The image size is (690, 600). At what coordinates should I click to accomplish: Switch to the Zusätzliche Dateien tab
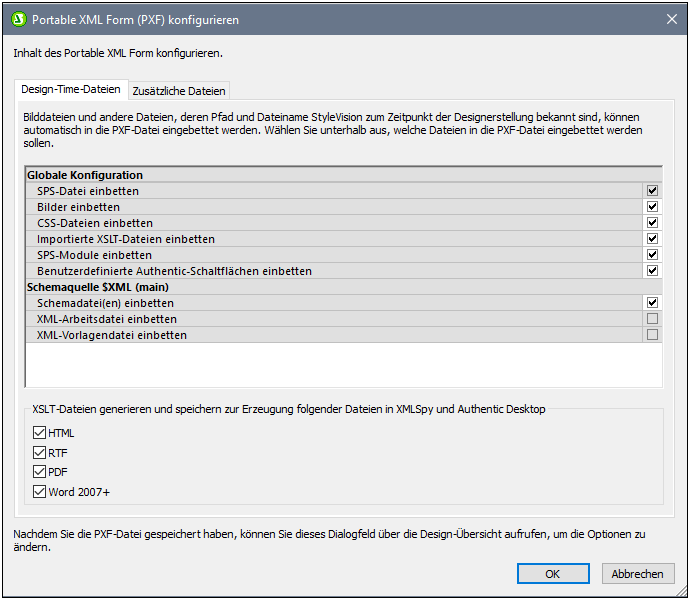click(x=180, y=91)
